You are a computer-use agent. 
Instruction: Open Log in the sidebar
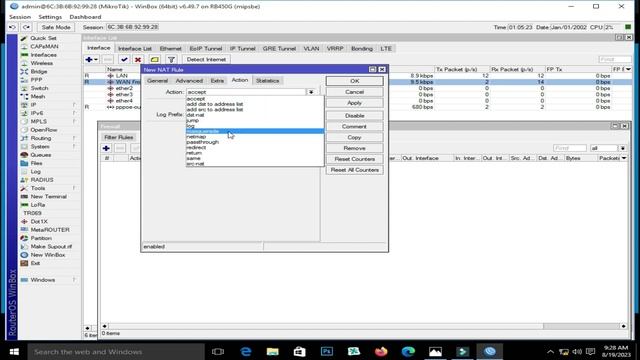click(x=36, y=171)
